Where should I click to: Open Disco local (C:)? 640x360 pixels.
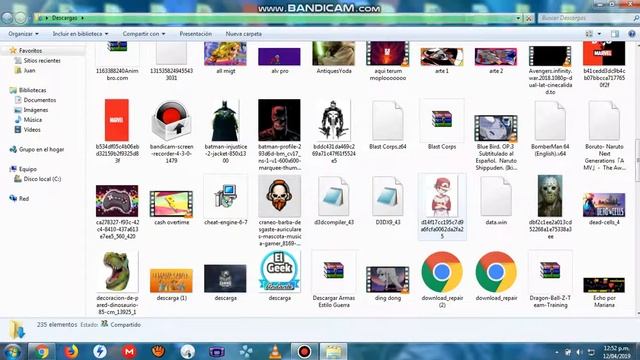coord(38,179)
